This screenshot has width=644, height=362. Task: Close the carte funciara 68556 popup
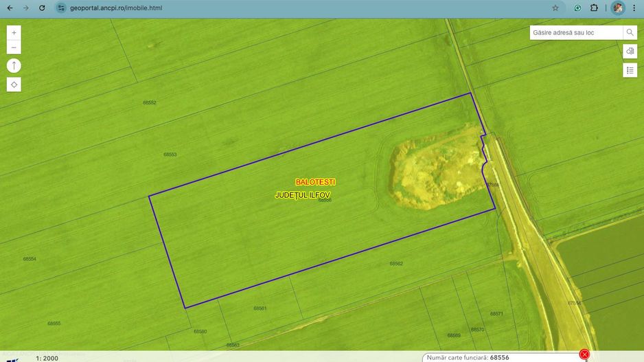tap(584, 354)
